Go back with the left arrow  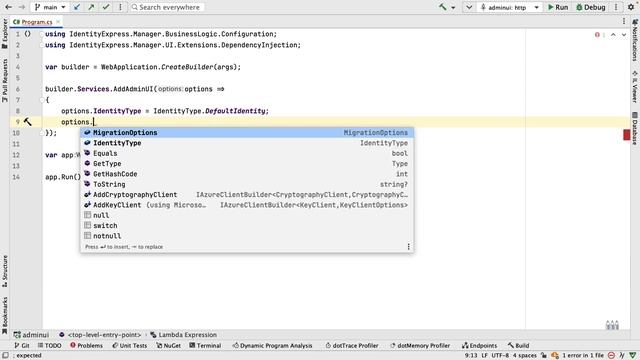[x=8, y=7]
